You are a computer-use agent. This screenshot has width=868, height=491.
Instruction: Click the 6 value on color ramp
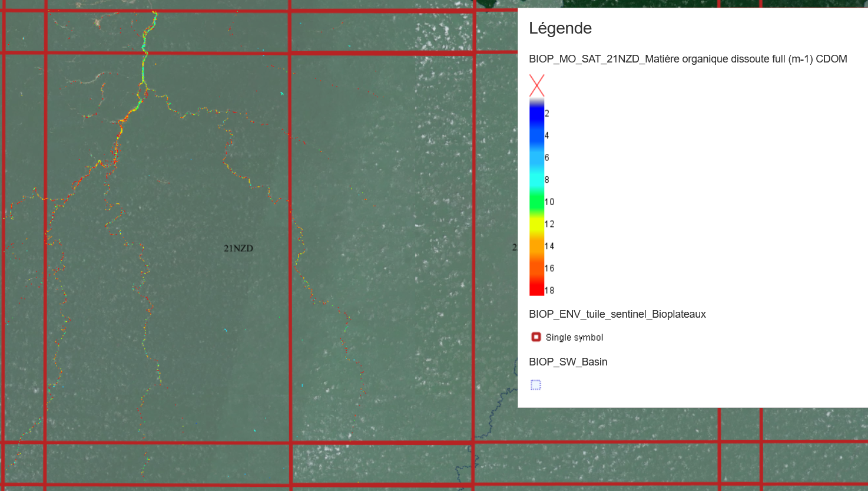pos(536,157)
